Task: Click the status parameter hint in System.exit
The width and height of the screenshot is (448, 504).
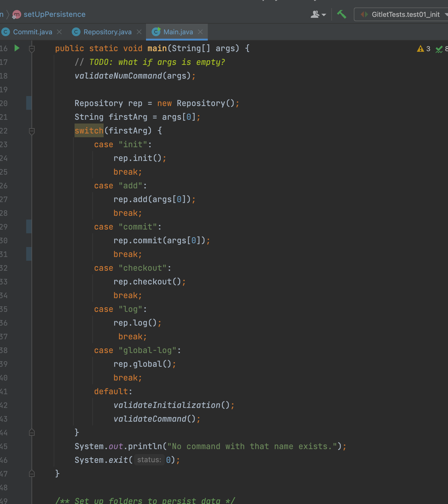Action: (149, 460)
